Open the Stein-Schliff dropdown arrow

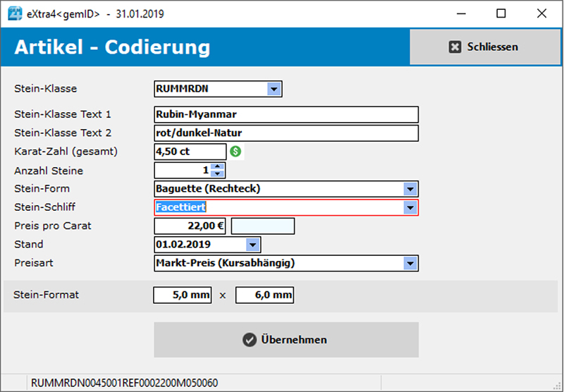pos(410,207)
